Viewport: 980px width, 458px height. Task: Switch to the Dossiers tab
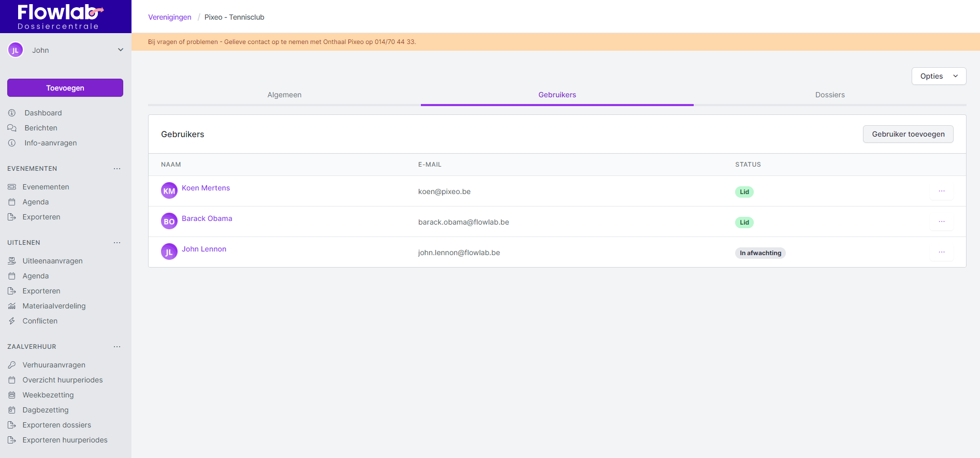click(x=829, y=95)
